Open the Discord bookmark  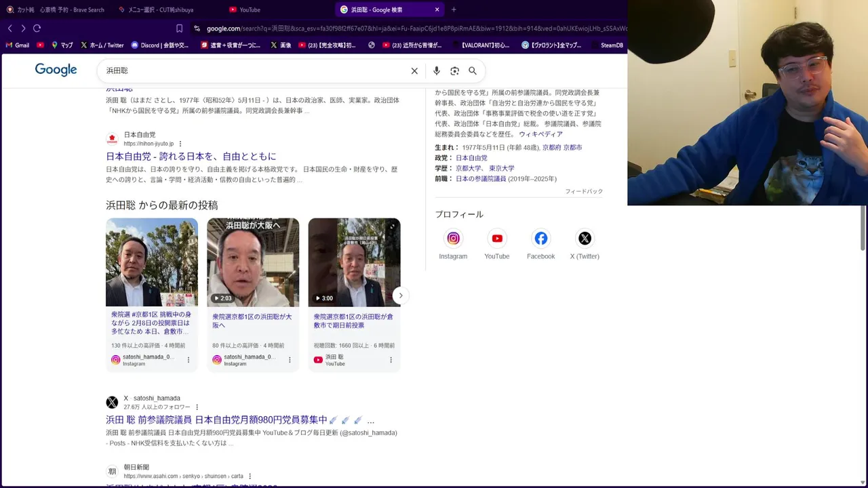tap(160, 45)
